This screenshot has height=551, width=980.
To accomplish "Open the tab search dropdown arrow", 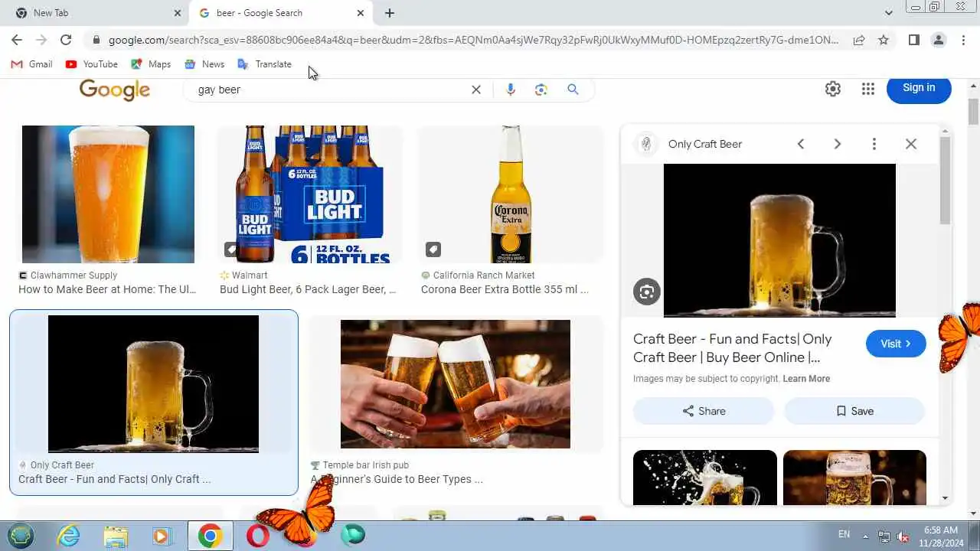I will 889,13.
